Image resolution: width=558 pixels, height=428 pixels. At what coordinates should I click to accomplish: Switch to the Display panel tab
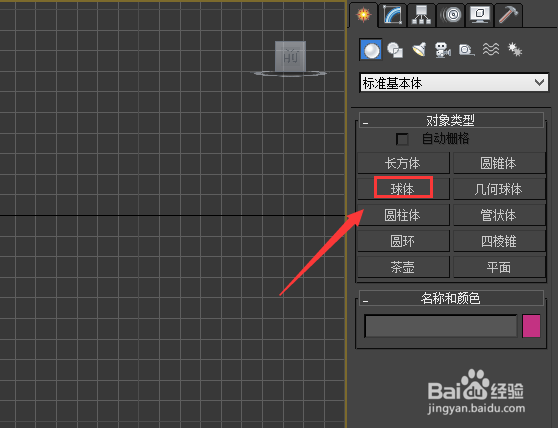coord(480,15)
